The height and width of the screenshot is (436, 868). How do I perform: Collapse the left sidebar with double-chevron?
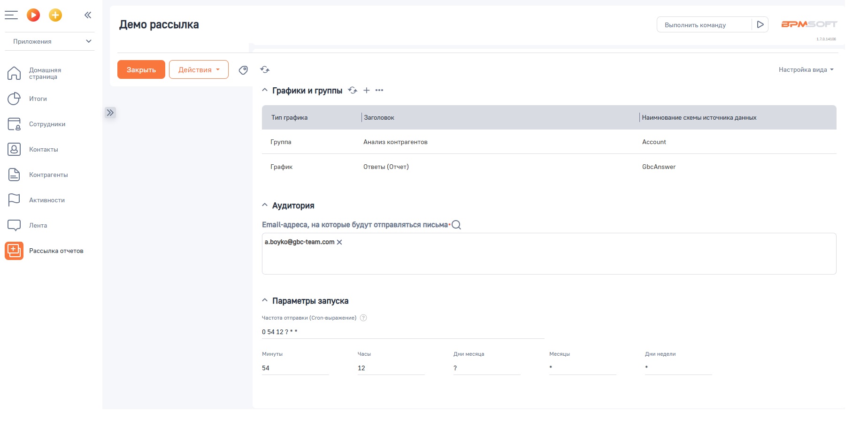[88, 15]
